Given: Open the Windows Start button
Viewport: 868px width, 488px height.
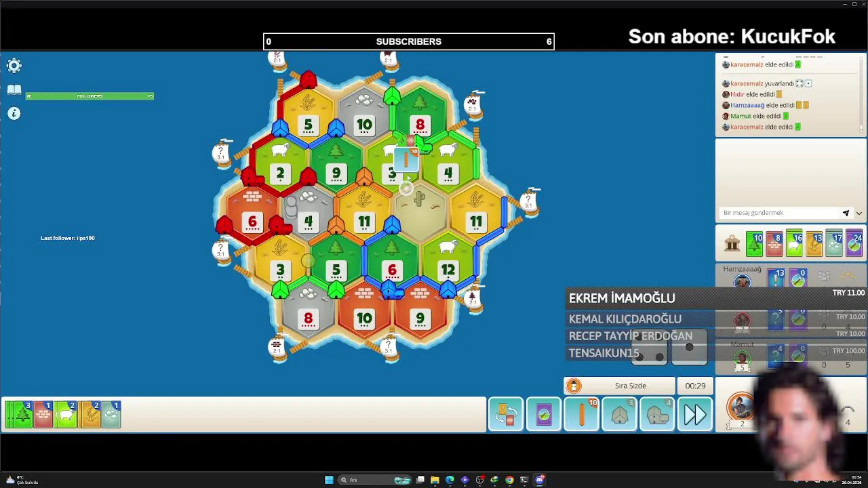Looking at the screenshot, I should (x=329, y=480).
